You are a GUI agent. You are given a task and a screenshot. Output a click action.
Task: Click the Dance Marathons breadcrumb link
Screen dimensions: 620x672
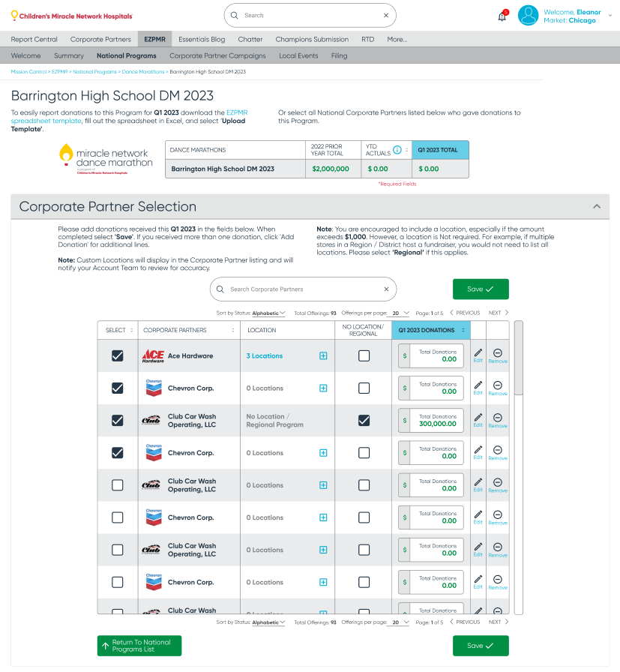tap(143, 71)
